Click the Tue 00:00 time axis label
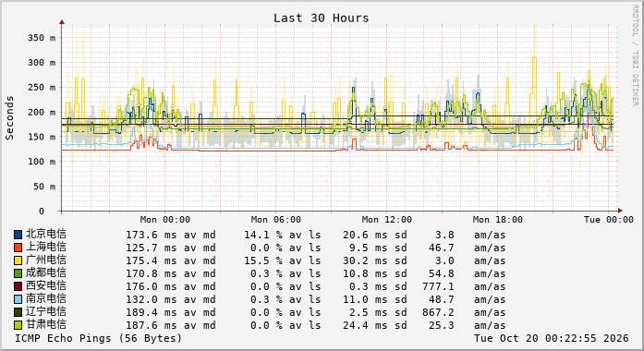Viewport: 644px width, 351px height. (x=609, y=220)
